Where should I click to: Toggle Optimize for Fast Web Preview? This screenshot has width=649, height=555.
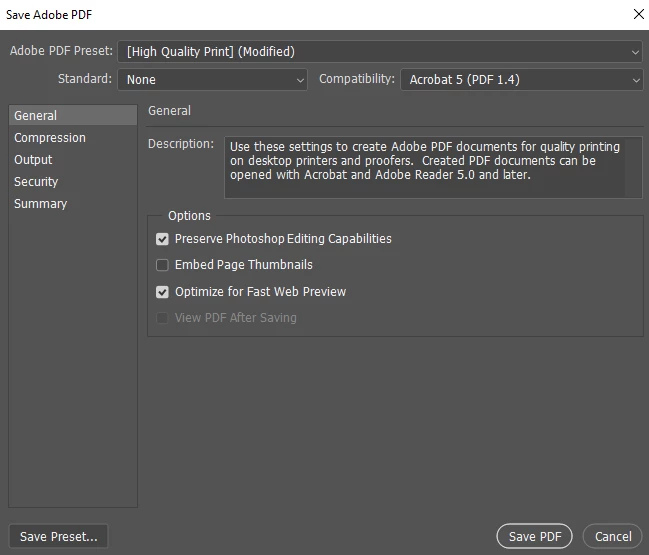[162, 292]
